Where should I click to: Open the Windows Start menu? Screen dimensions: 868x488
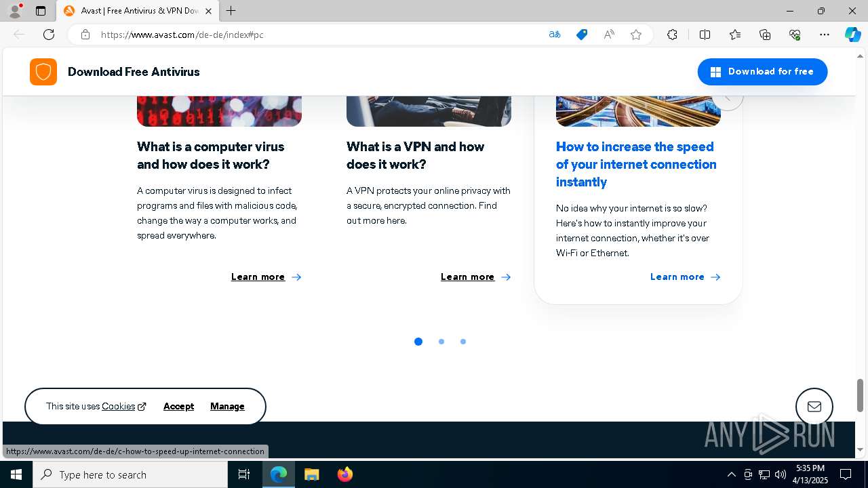pyautogui.click(x=16, y=474)
